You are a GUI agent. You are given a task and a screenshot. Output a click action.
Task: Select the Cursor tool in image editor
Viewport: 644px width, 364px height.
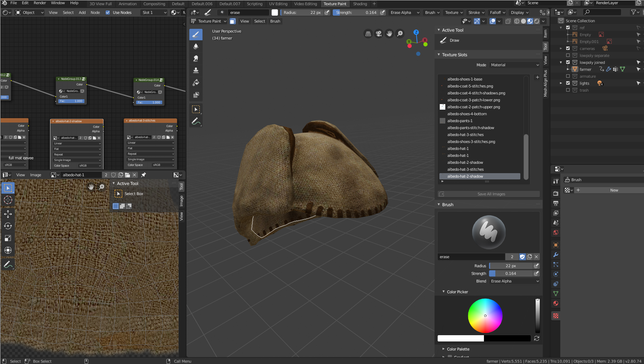pyautogui.click(x=8, y=200)
